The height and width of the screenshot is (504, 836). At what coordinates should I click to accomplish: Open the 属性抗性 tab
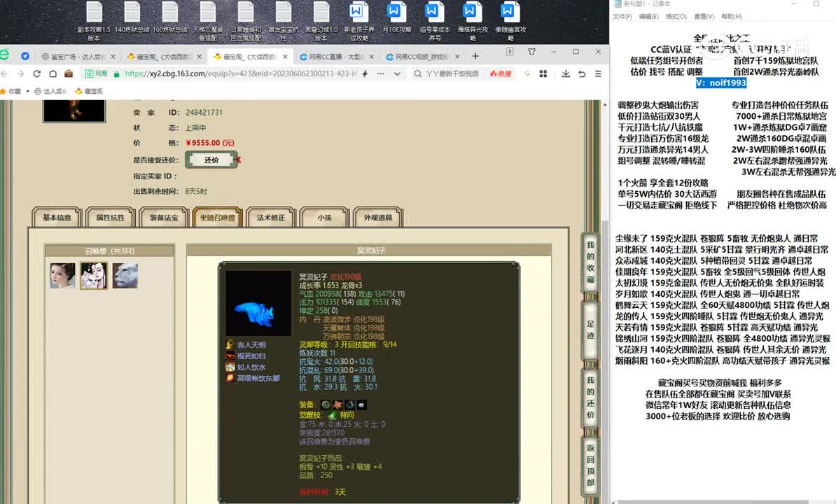coord(111,218)
